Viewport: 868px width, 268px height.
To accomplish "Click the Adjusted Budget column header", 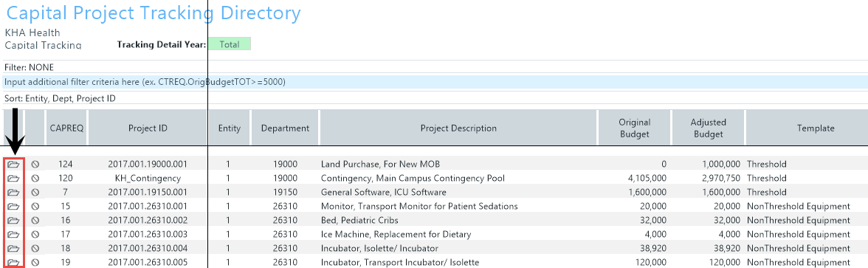I will 708,128.
